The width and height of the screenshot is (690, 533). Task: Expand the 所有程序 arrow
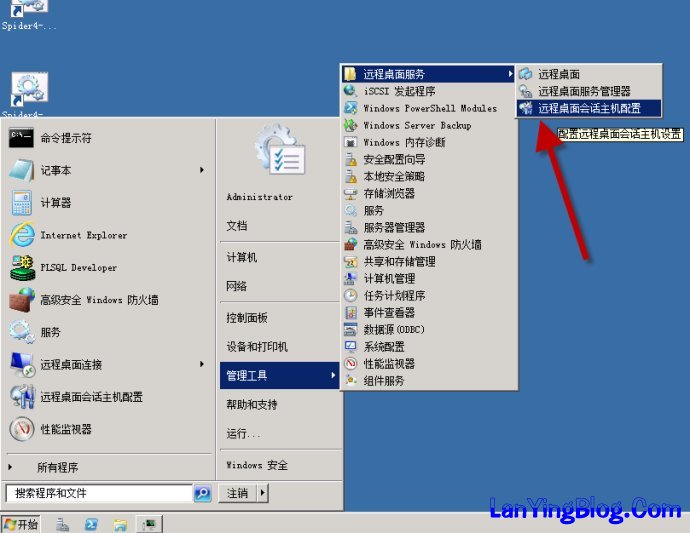(10, 467)
